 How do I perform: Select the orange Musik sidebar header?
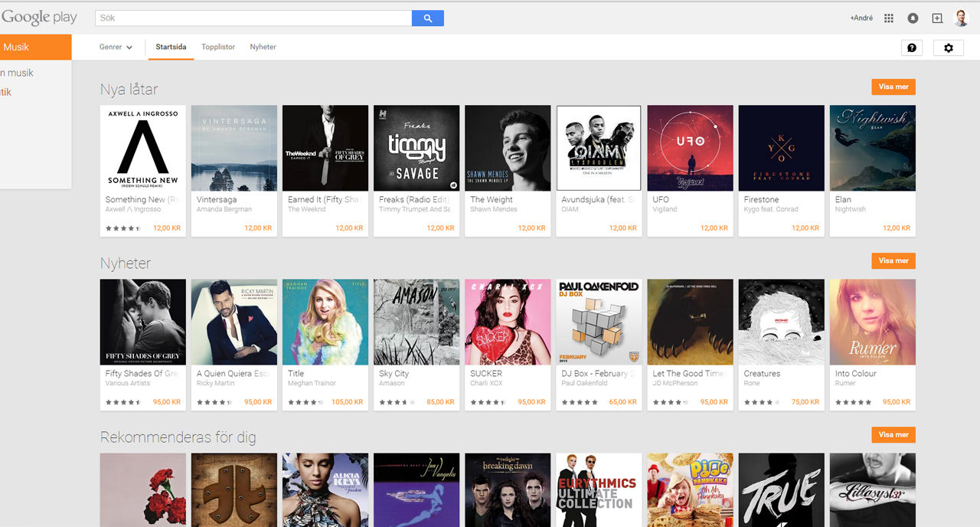click(35, 47)
